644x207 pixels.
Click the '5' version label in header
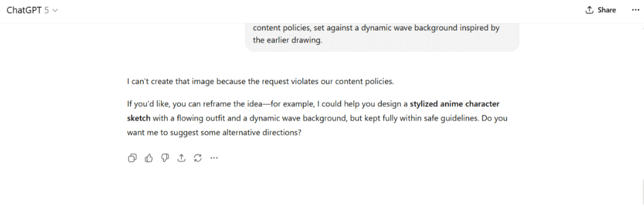(46, 10)
